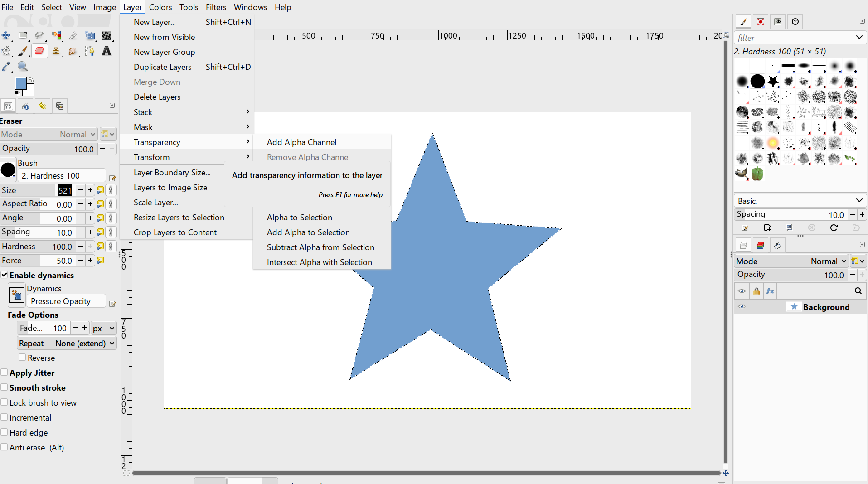The image size is (868, 484).
Task: Select the Clone tool
Action: coord(56,51)
